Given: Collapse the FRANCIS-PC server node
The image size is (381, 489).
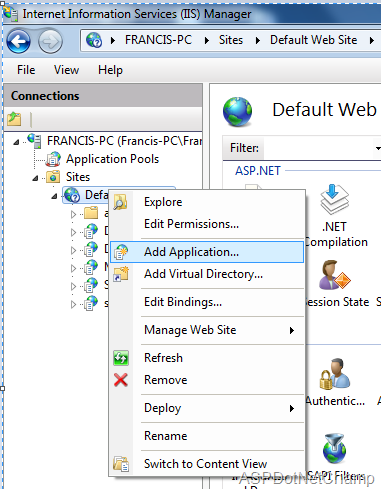Looking at the screenshot, I should click(x=16, y=142).
